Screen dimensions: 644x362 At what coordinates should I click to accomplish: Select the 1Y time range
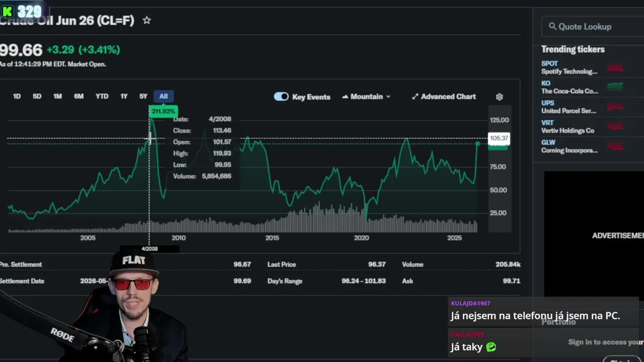[124, 96]
